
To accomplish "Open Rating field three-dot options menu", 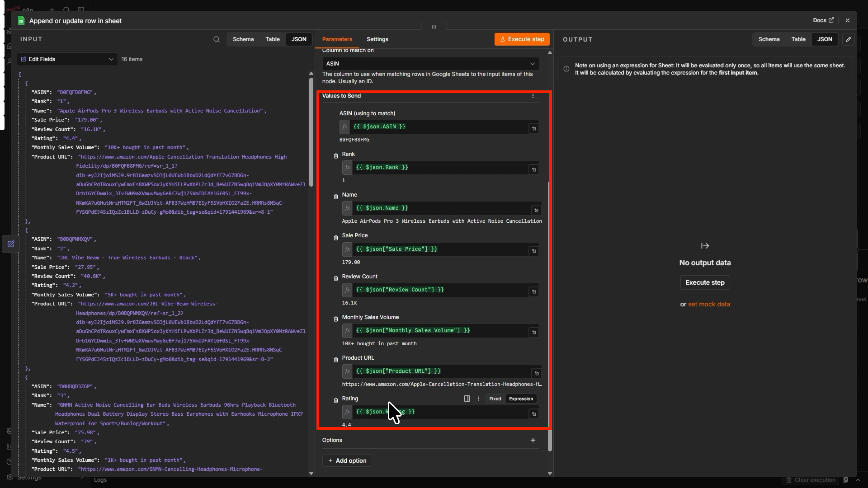I will point(479,399).
